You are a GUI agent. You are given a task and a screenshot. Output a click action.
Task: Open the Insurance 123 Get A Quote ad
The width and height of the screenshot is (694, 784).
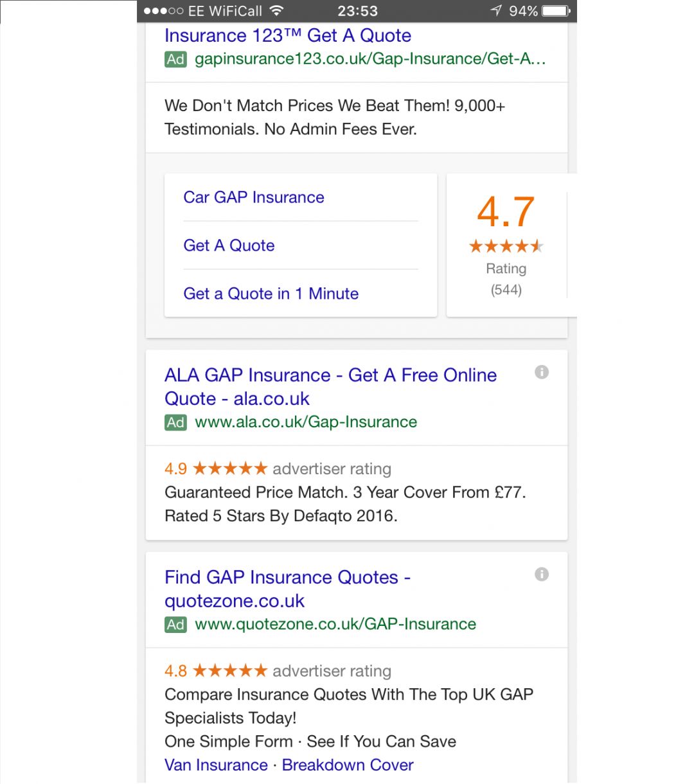(x=288, y=35)
